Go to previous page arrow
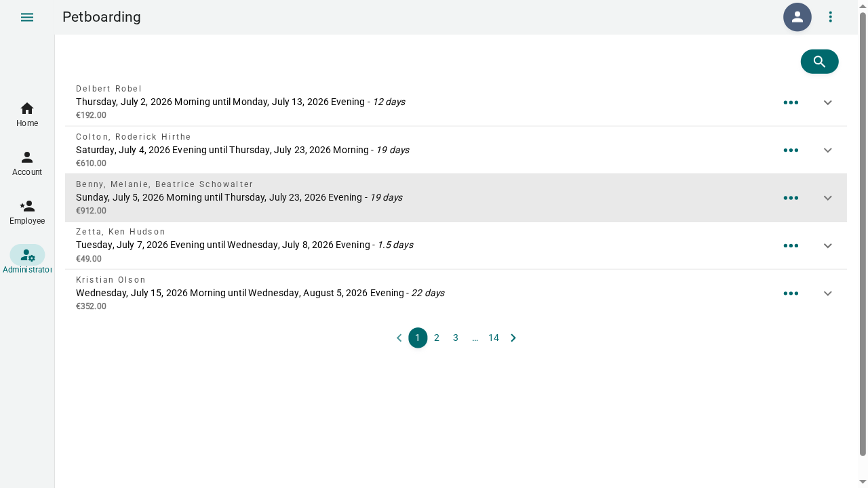868x488 pixels. 399,338
